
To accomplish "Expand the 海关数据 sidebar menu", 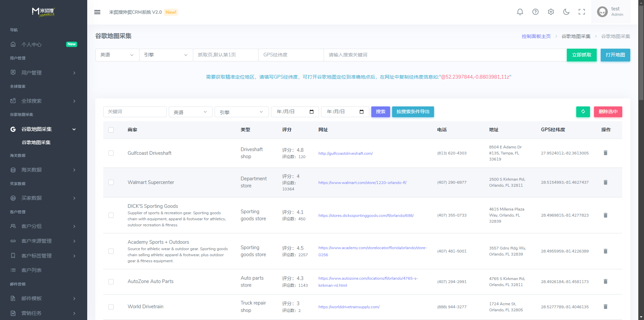I will pos(44,170).
